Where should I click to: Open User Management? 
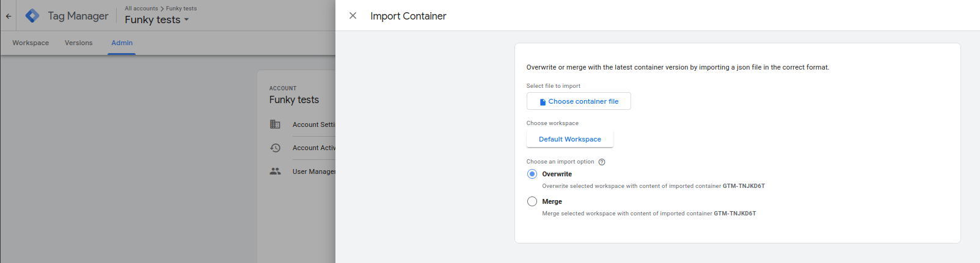(x=314, y=171)
